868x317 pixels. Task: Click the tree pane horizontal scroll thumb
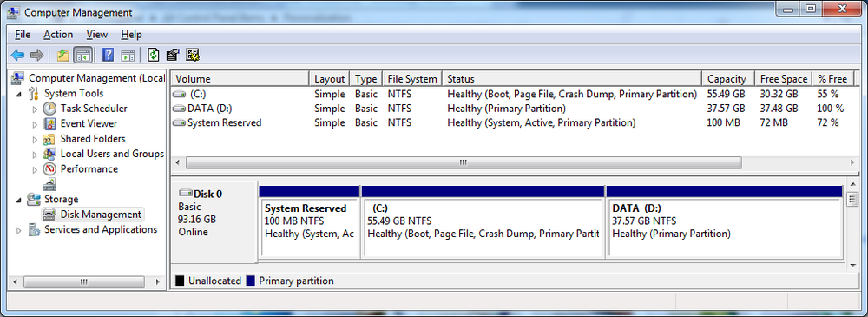[83, 281]
